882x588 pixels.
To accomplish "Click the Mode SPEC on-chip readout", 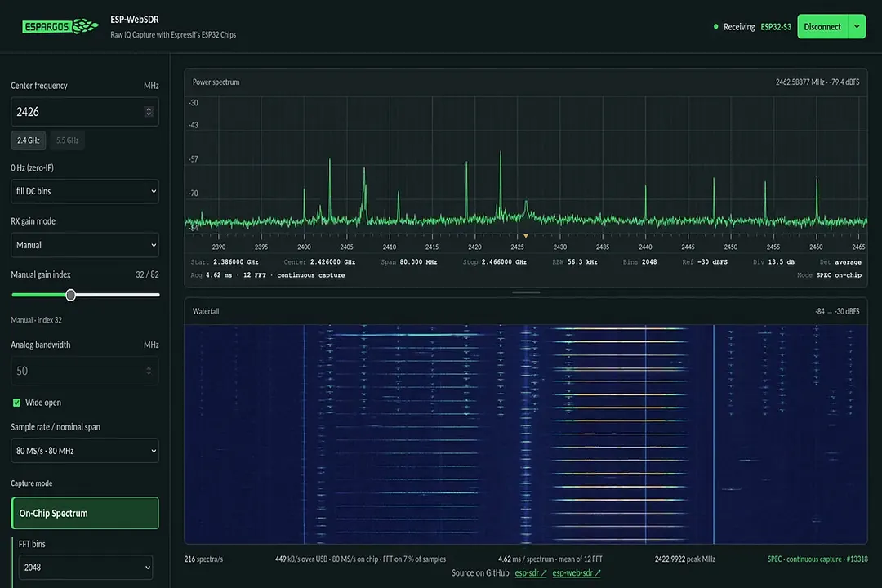I will tap(829, 275).
